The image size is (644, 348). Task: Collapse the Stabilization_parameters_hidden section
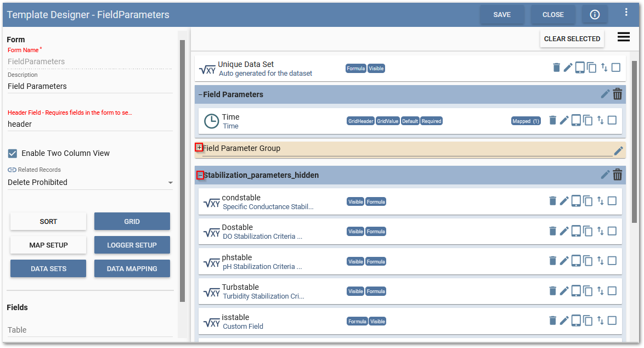tap(200, 175)
